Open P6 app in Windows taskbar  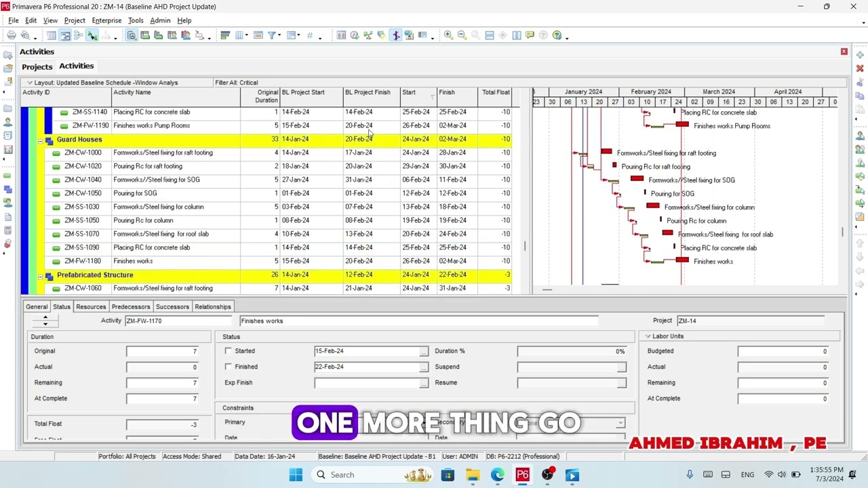tap(522, 474)
